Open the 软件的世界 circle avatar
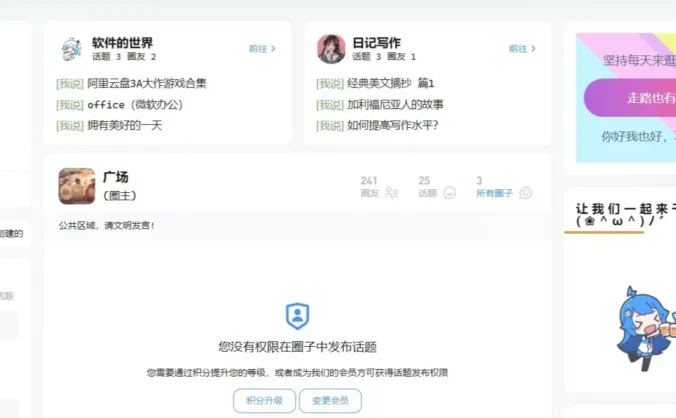The image size is (676, 418). pos(72,49)
